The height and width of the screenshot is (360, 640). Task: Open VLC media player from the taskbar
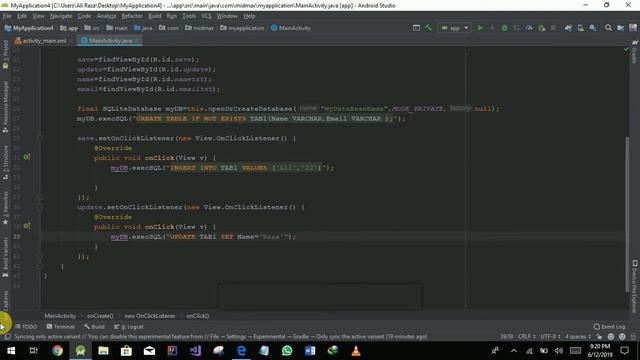click(356, 351)
